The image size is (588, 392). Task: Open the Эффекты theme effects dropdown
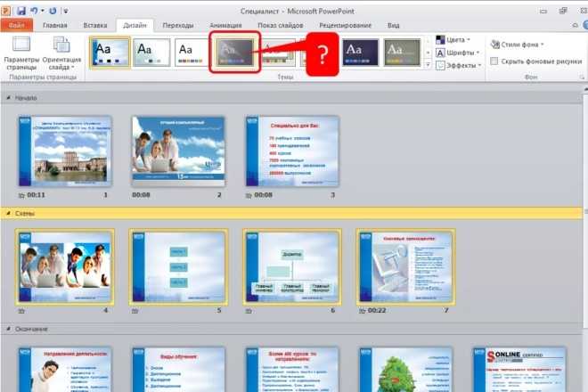click(x=458, y=65)
